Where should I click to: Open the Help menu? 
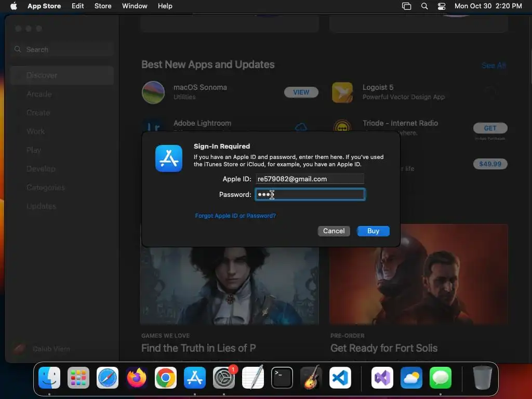click(165, 6)
